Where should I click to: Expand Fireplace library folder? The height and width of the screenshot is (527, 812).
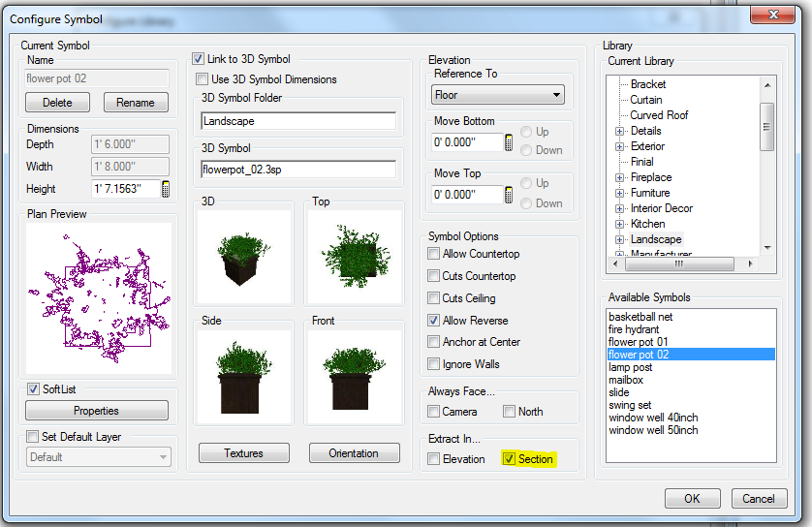(619, 177)
